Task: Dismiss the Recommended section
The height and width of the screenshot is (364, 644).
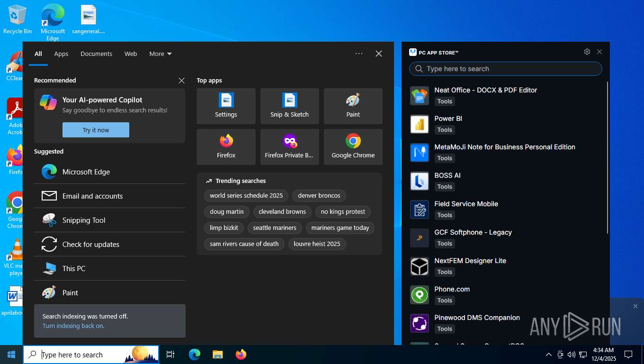Action: (181, 81)
